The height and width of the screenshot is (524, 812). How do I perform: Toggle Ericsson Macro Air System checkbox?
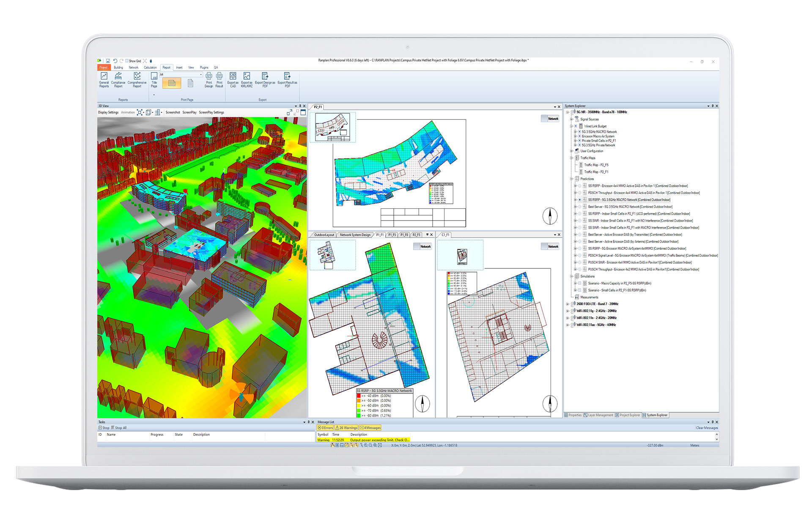(579, 136)
